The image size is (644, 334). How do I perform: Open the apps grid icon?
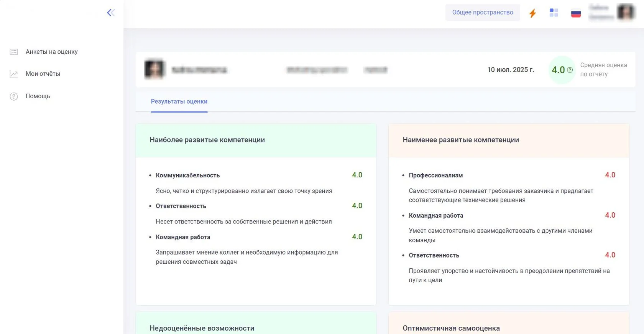tap(554, 13)
